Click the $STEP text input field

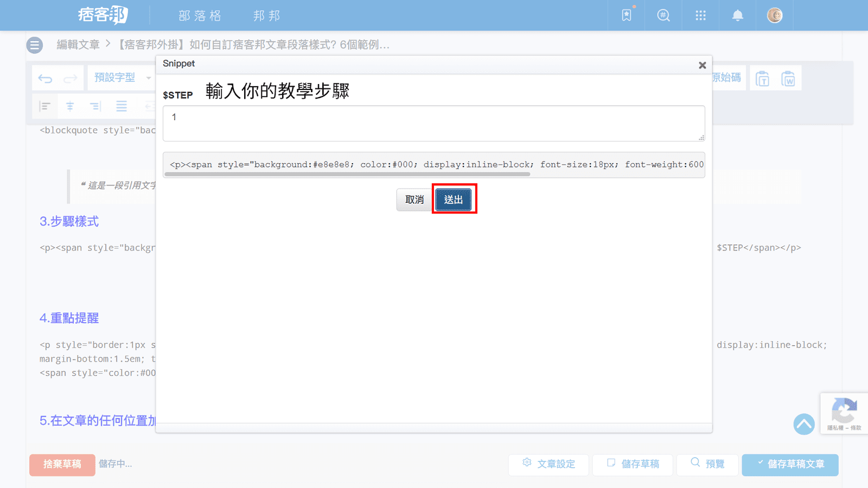tap(433, 124)
